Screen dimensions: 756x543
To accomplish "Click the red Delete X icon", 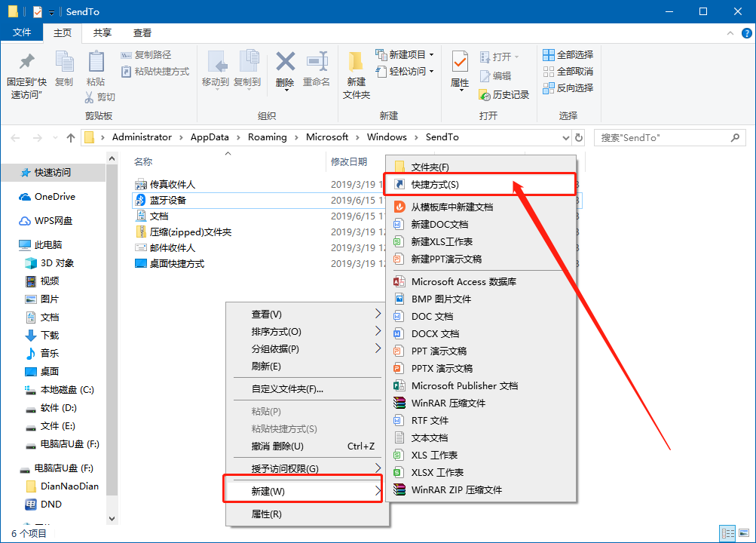I will (x=286, y=62).
